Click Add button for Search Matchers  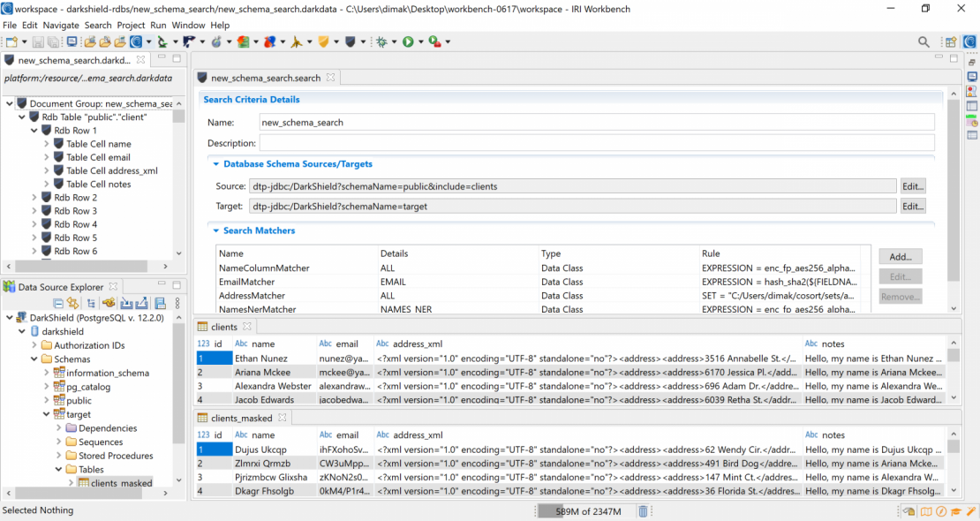[900, 256]
